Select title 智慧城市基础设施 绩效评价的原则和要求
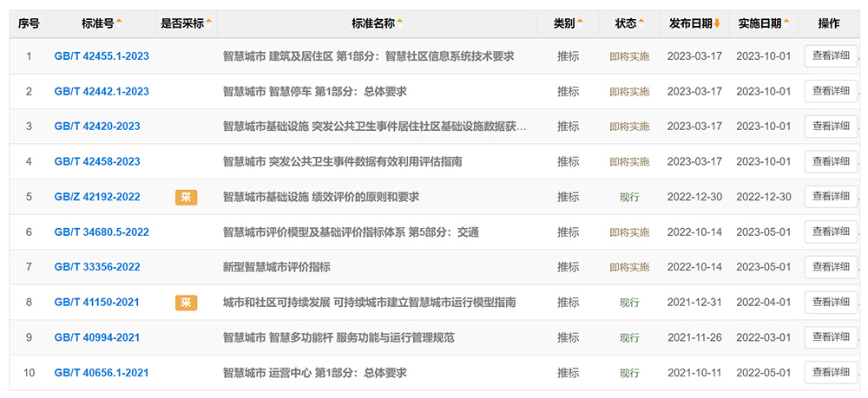This screenshot has height=398, width=868. tap(321, 197)
